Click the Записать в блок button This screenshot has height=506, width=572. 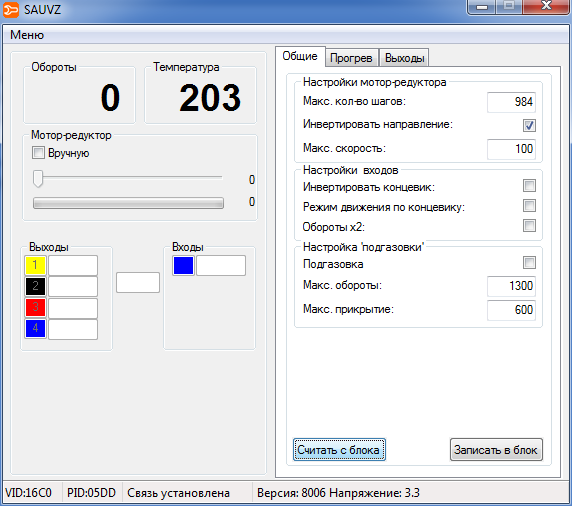496,450
